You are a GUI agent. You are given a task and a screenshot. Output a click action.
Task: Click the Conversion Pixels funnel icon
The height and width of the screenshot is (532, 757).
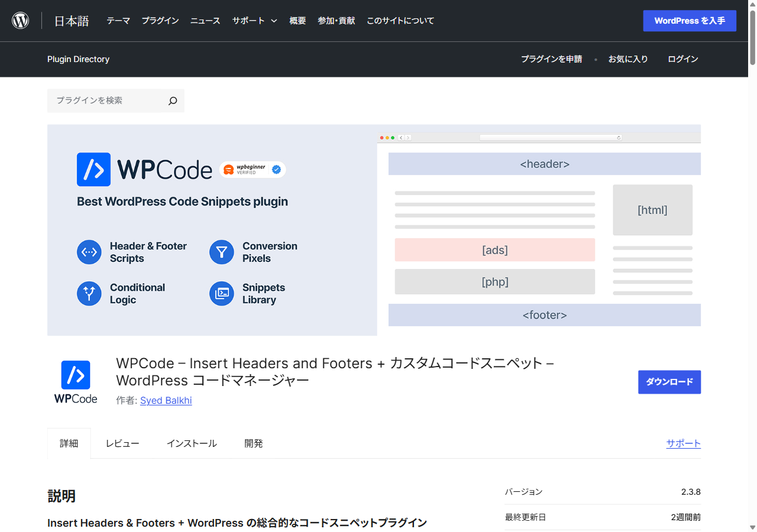222,252
